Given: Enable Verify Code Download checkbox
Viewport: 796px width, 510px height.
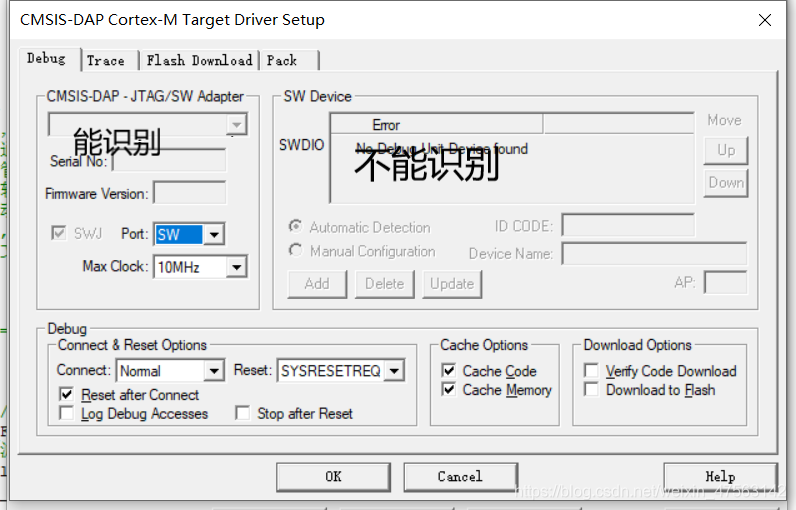Looking at the screenshot, I should click(x=591, y=370).
